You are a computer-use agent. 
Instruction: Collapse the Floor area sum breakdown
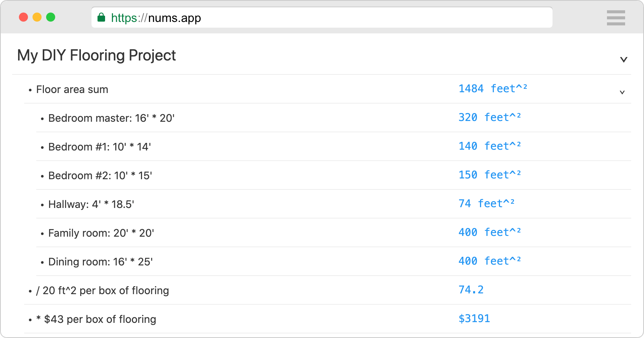coord(622,92)
